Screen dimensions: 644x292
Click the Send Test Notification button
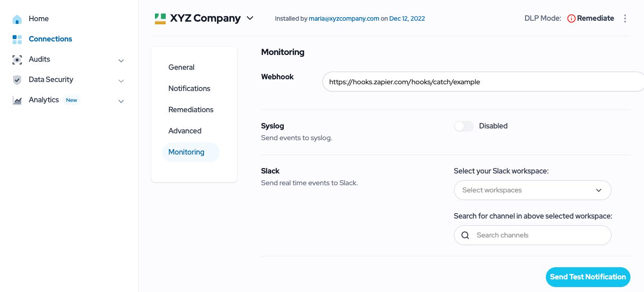tap(588, 277)
